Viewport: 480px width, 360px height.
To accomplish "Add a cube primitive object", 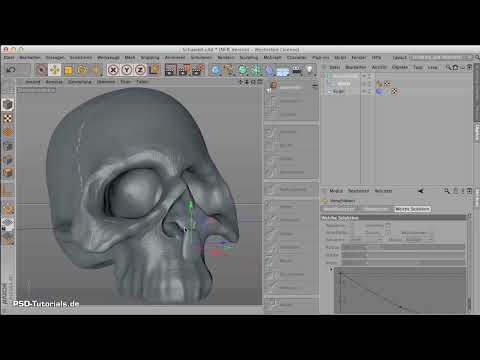I will click(216, 70).
